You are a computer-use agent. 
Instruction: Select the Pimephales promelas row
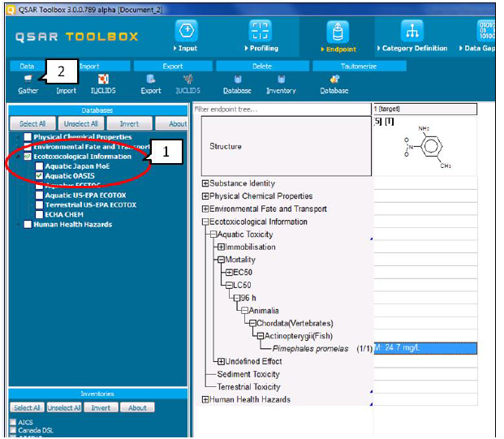click(310, 349)
